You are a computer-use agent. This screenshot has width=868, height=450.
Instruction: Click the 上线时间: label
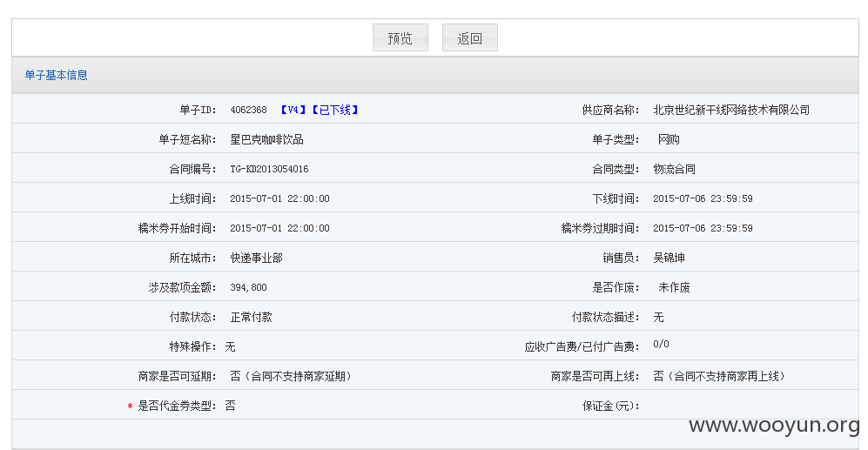[192, 198]
